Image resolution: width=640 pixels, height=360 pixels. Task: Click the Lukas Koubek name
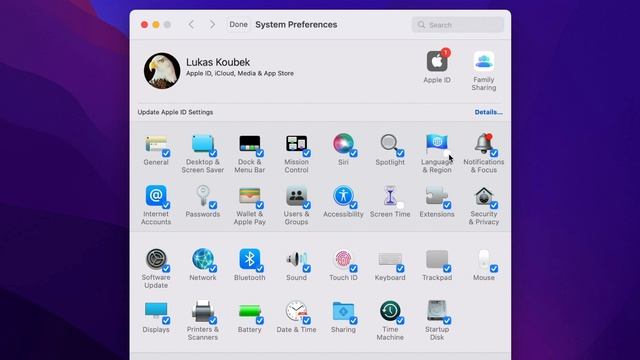[x=218, y=62]
